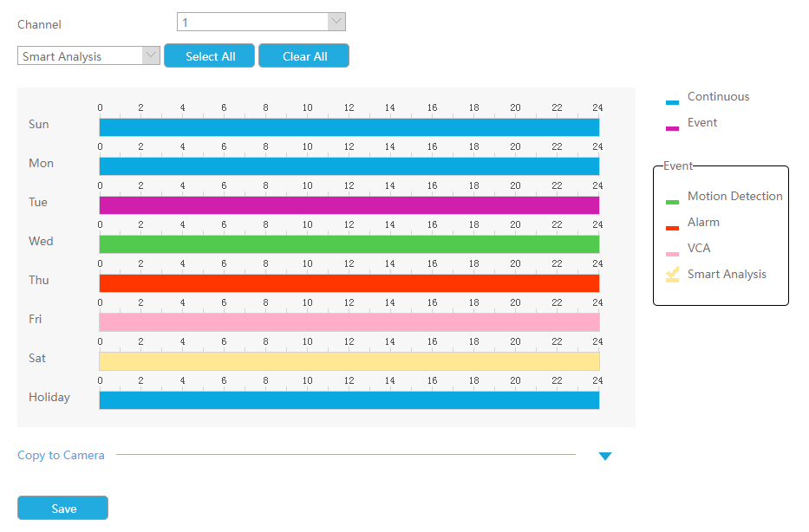Toggle the checked Smart Analysis event icon
809x532 pixels.
672,276
